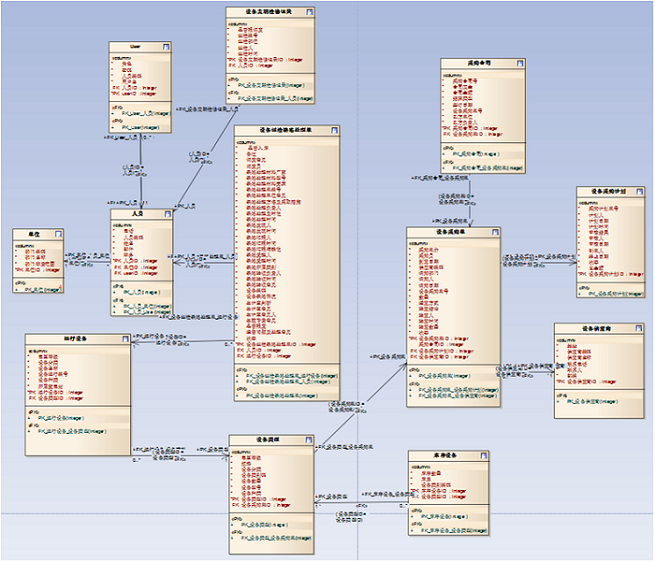Screen dimensions: 655x562
Task: Click table icon of the tallest center entity
Action: 333,130
